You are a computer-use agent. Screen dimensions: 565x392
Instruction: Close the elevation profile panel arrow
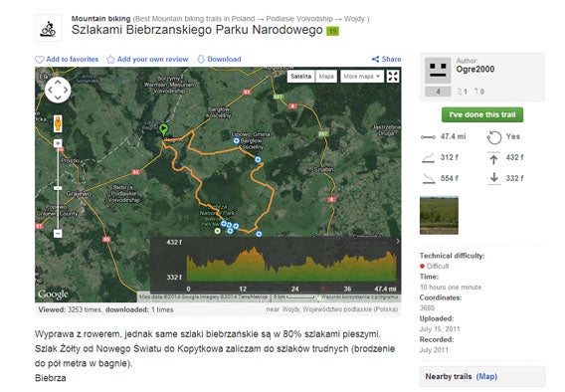click(398, 241)
